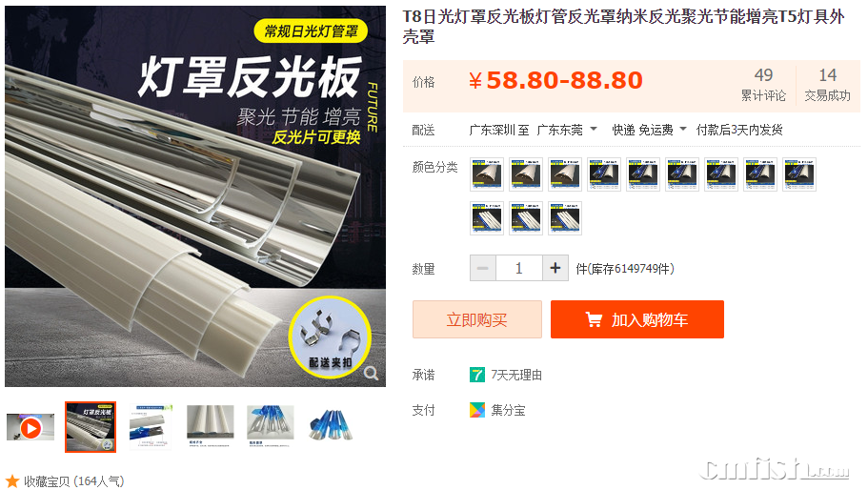The image size is (868, 490).
Task: Click the shopping cart icon in 加入购物车
Action: pyautogui.click(x=594, y=319)
